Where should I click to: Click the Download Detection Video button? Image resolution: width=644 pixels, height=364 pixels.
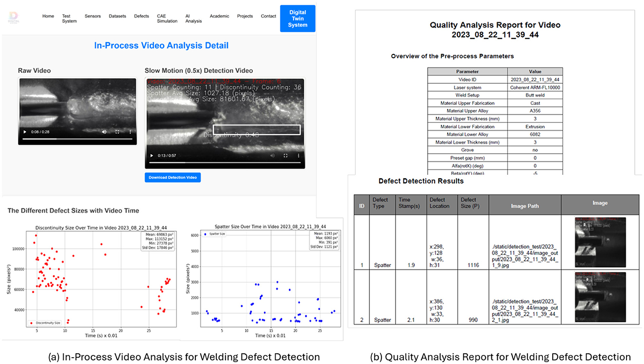pyautogui.click(x=173, y=177)
